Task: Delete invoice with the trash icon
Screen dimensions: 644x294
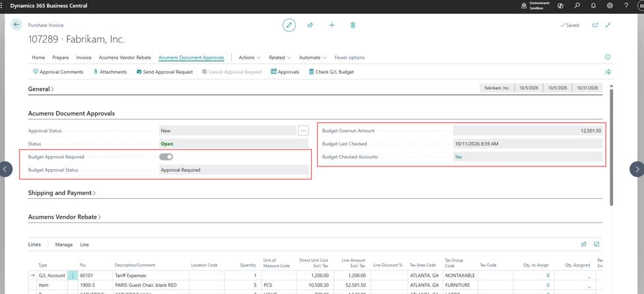Action: coord(353,25)
